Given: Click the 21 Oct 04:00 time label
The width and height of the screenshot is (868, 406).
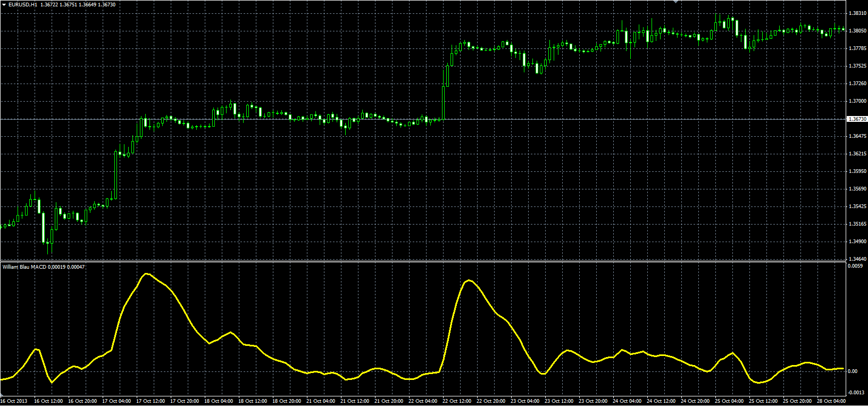Looking at the screenshot, I should point(321,401).
